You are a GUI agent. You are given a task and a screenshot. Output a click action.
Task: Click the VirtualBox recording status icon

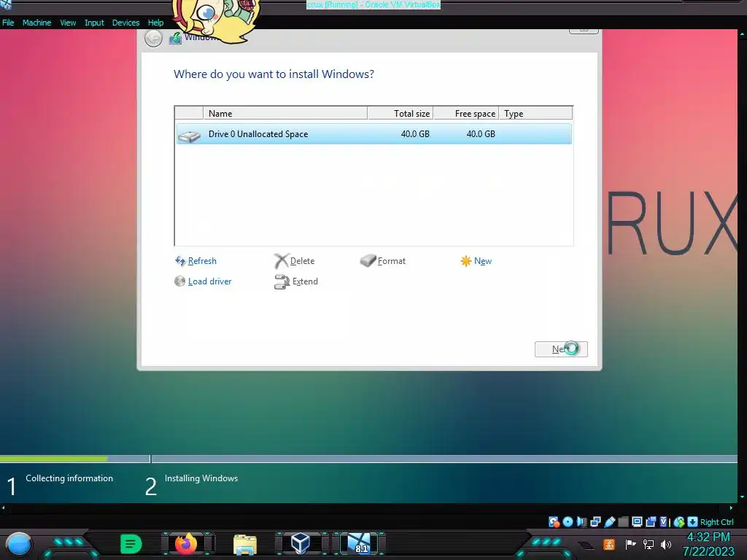click(x=651, y=522)
